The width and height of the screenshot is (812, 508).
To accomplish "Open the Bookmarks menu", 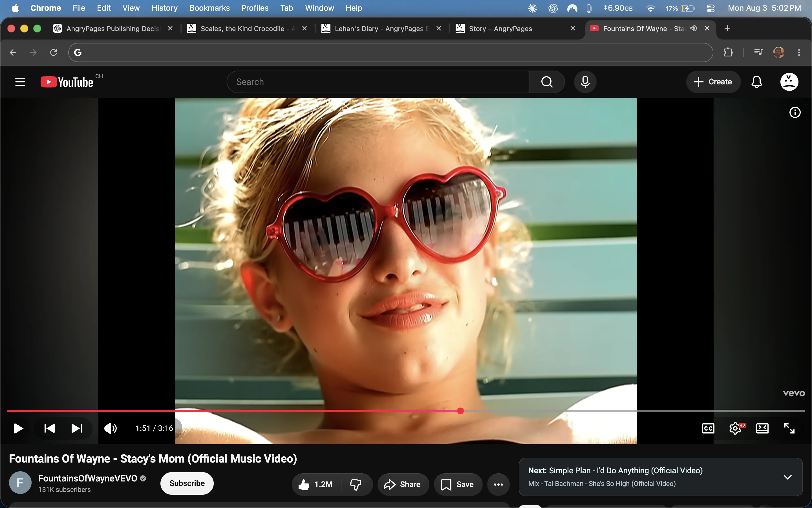I will (x=209, y=8).
